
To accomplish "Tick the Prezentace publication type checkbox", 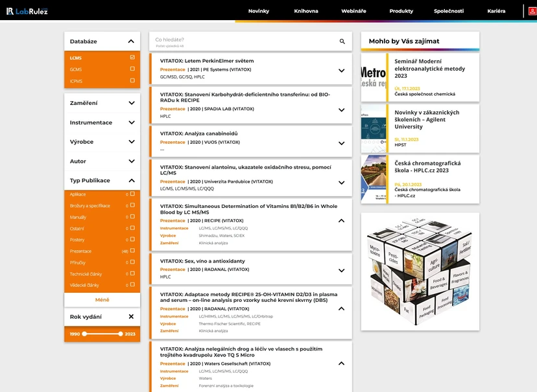I will point(132,251).
